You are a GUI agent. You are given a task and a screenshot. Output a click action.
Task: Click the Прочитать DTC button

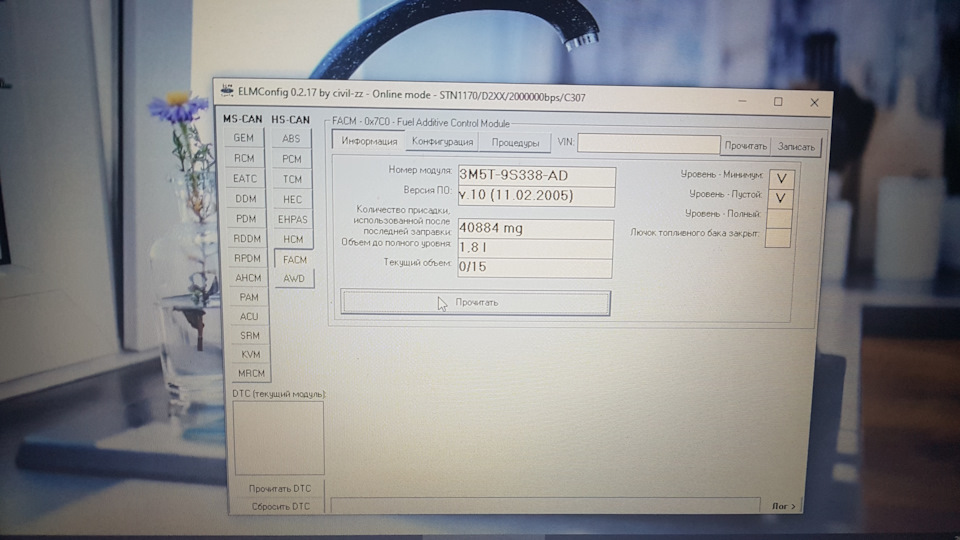(x=280, y=489)
